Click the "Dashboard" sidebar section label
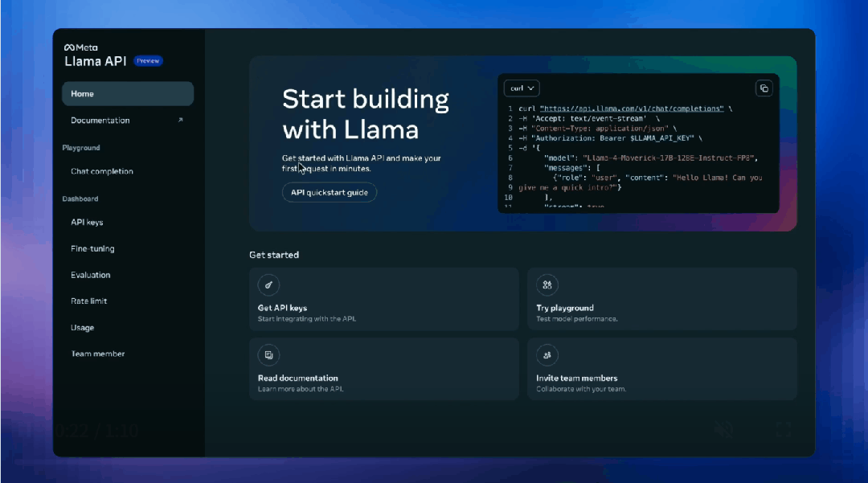 click(x=80, y=199)
